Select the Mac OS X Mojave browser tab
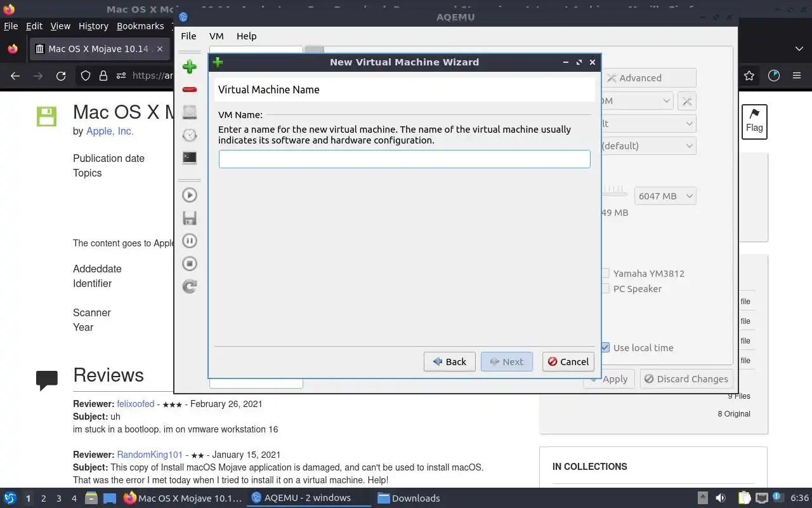 pyautogui.click(x=100, y=49)
